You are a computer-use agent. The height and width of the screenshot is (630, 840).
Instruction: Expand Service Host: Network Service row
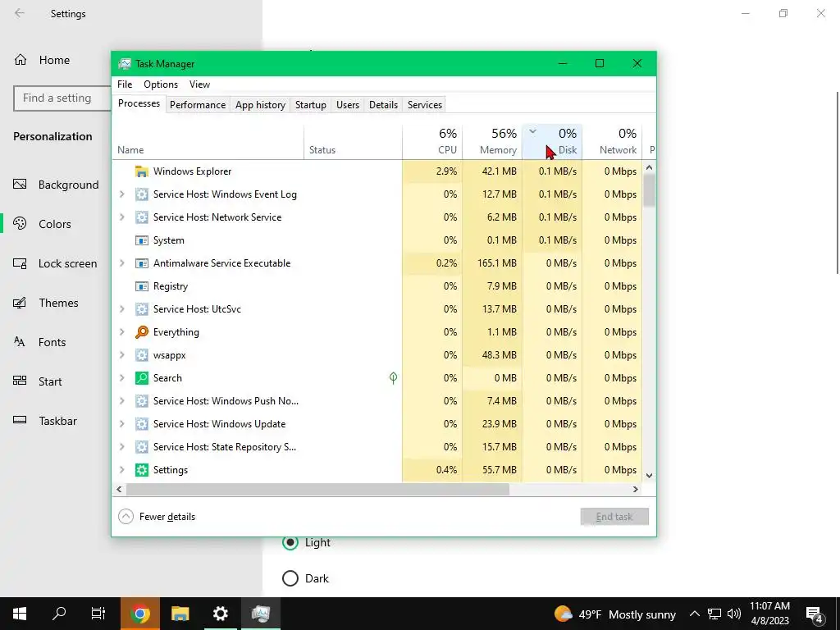(x=122, y=217)
